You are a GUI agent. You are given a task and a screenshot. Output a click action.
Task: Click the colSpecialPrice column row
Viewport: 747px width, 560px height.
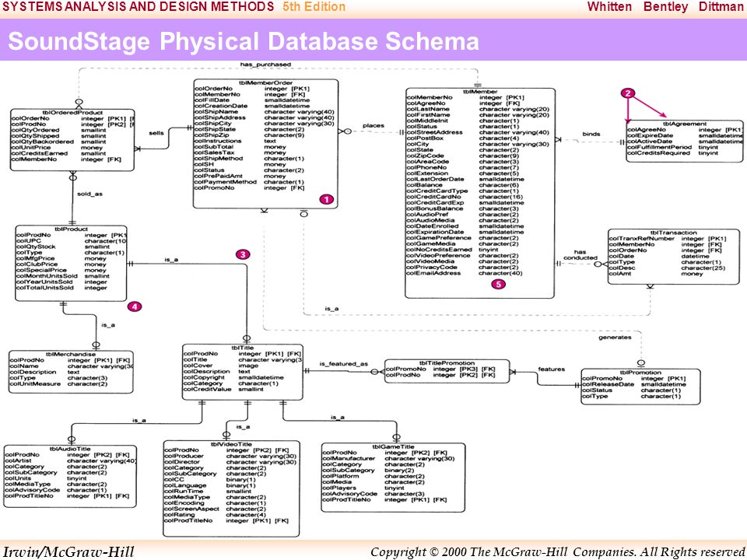click(x=61, y=270)
